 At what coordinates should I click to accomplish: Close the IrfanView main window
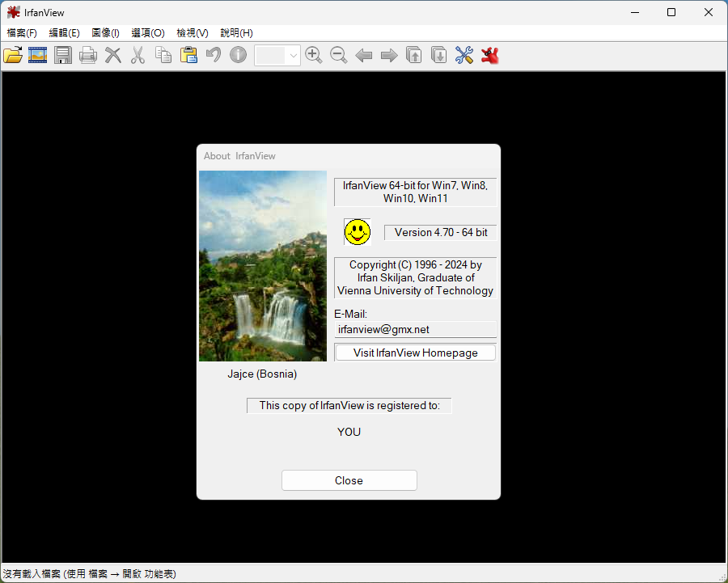(709, 12)
